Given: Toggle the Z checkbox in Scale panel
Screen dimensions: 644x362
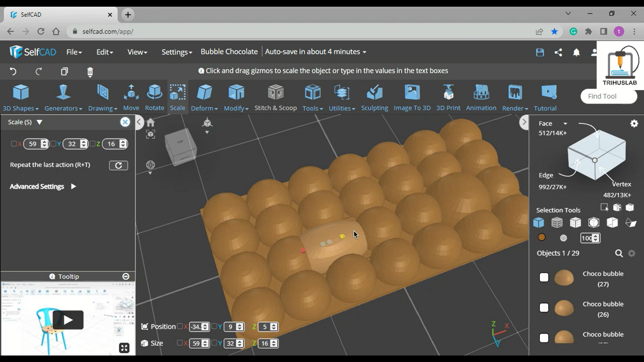Looking at the screenshot, I should (93, 144).
